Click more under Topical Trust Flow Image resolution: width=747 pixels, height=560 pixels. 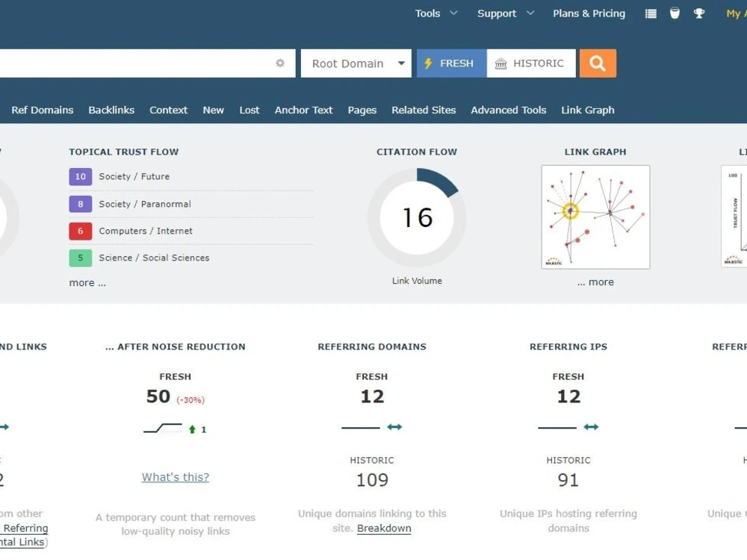point(87,283)
